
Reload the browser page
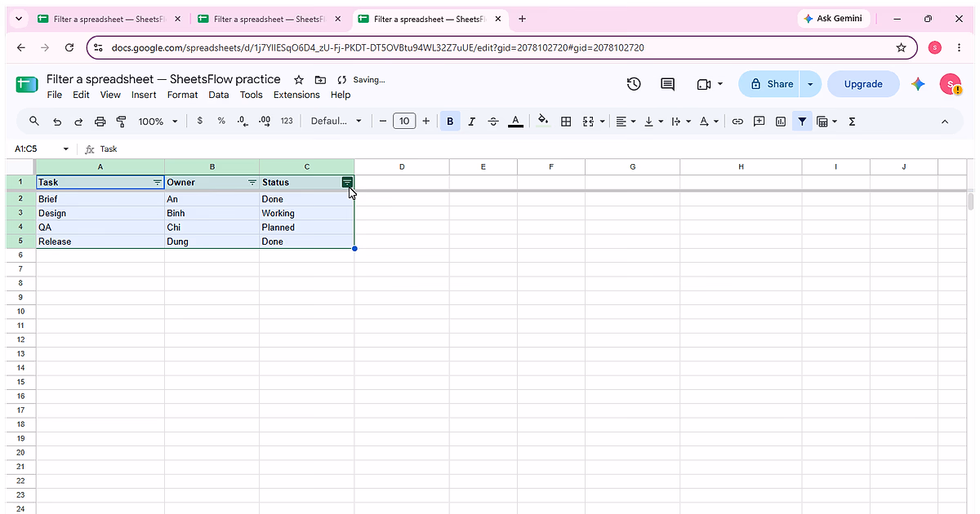(x=69, y=47)
